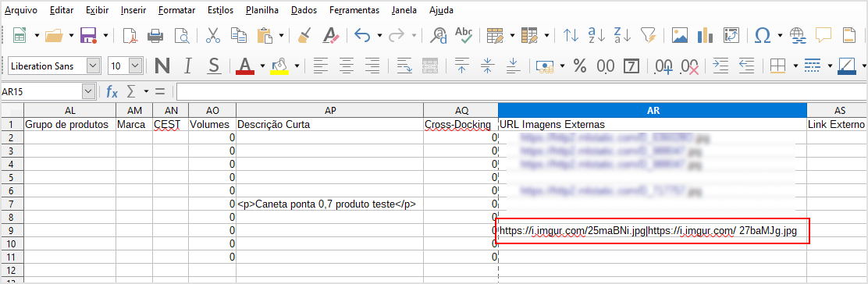Toggle Merge and Center Cells
This screenshot has width=868, height=284.
pos(430,66)
